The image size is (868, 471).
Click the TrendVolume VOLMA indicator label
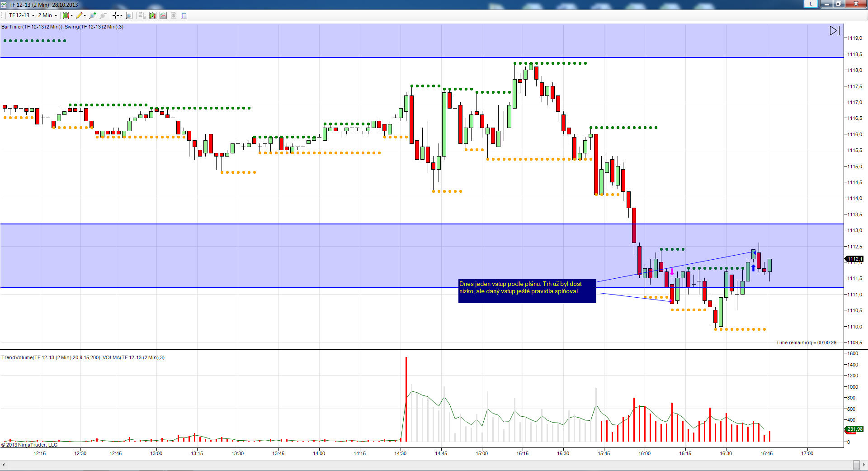[x=83, y=357]
